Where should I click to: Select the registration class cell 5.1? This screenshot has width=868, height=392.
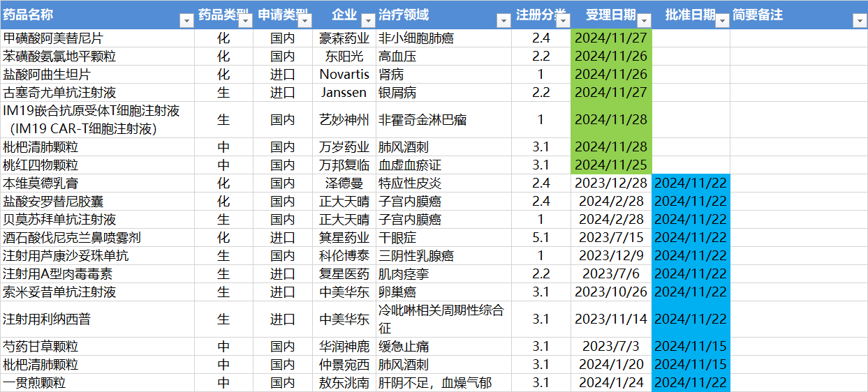[x=541, y=238]
